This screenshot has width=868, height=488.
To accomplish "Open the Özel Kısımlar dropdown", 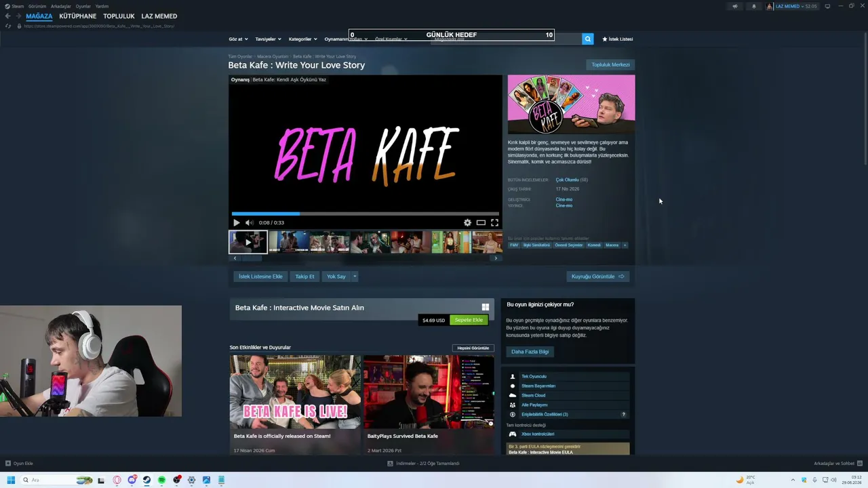I will [391, 39].
